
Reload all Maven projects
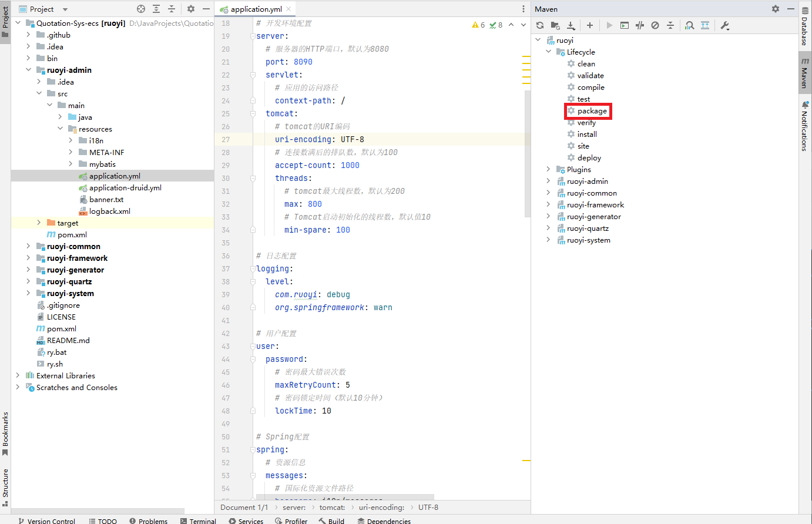point(540,25)
